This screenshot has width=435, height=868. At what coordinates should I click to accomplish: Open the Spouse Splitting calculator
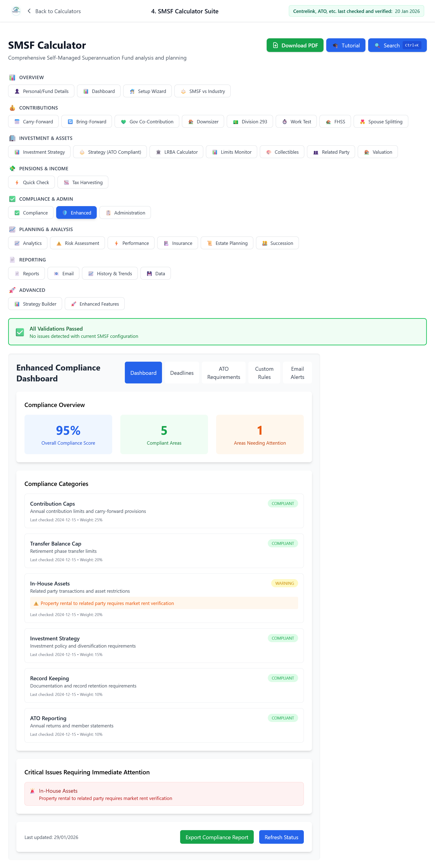click(x=381, y=122)
